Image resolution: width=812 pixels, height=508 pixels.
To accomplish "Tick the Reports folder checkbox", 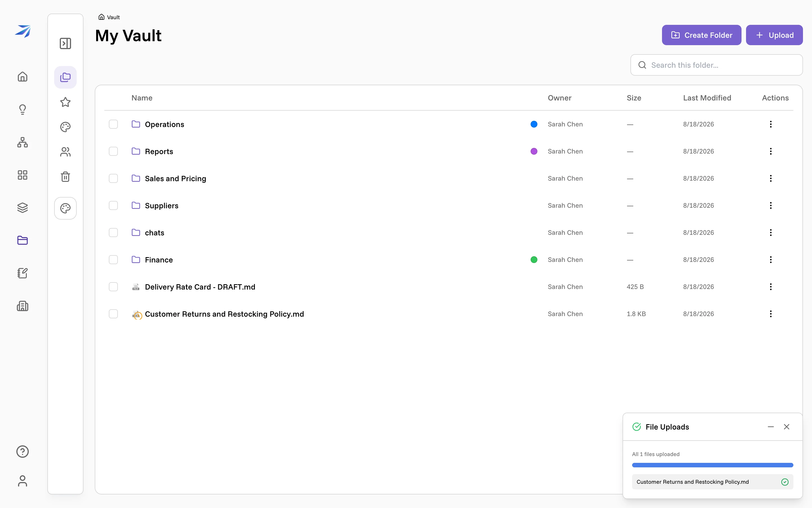I will click(113, 151).
